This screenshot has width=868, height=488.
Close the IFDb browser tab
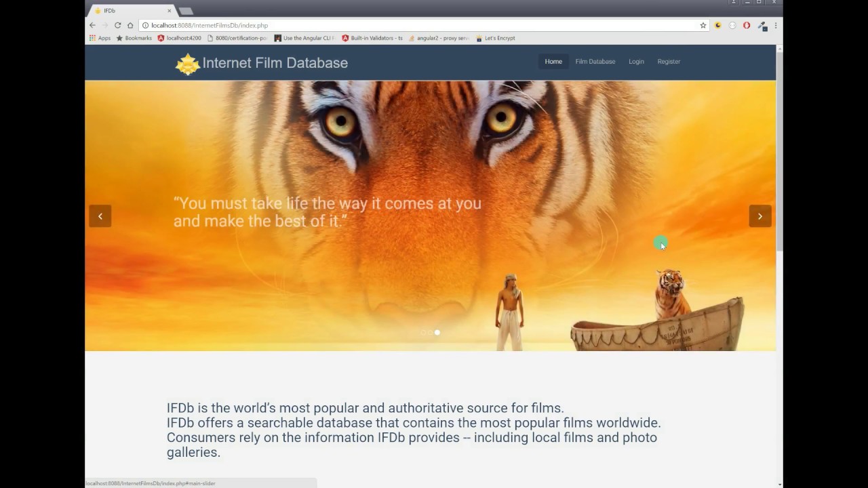click(x=170, y=11)
